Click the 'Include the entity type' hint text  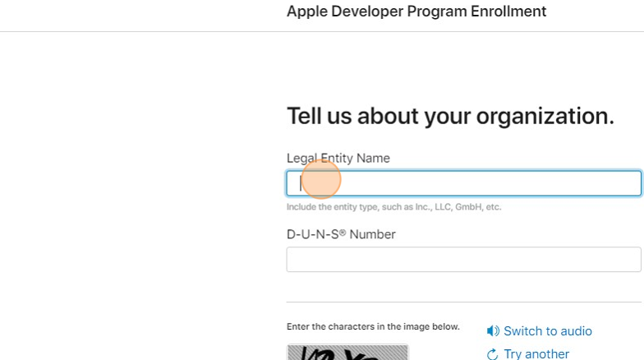point(394,207)
